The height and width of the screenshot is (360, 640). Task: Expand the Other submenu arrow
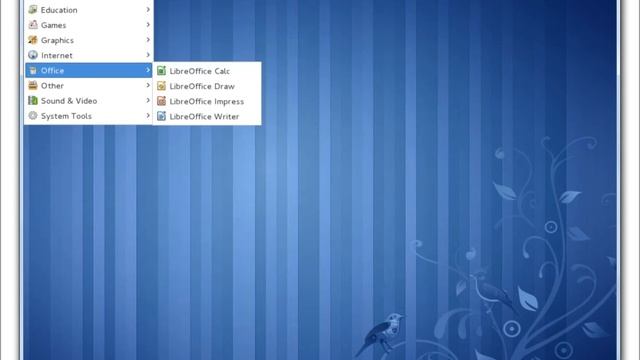[148, 85]
